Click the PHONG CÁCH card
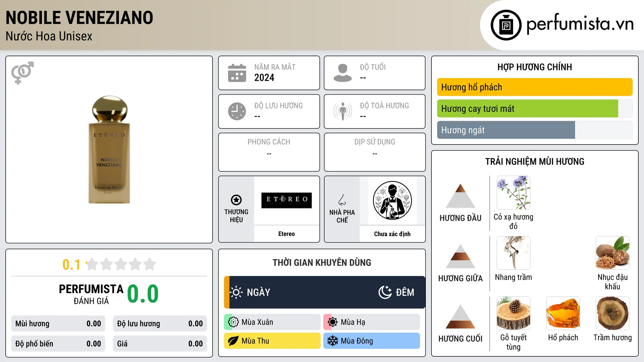Image resolution: width=644 pixels, height=362 pixels. coord(269,152)
